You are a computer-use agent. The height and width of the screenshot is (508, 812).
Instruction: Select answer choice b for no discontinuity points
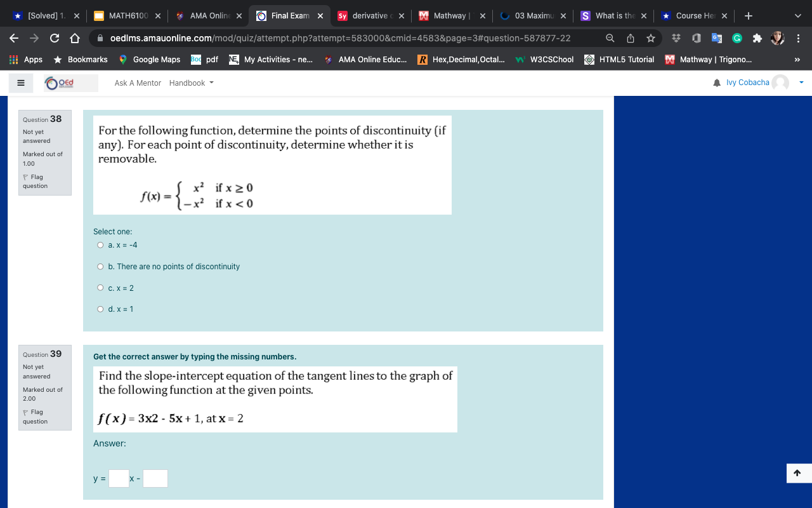[x=100, y=266]
